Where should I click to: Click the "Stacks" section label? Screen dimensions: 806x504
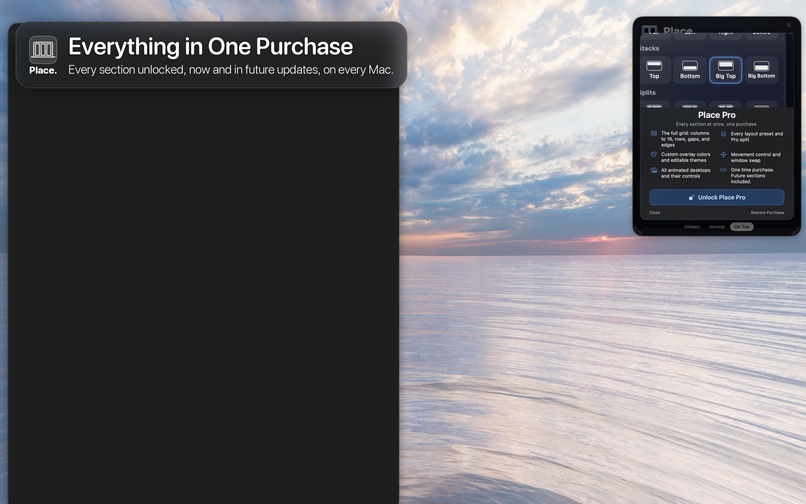(649, 48)
